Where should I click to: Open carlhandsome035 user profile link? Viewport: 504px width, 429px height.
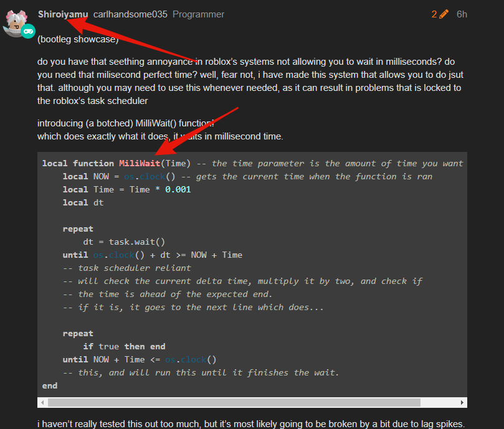point(130,14)
